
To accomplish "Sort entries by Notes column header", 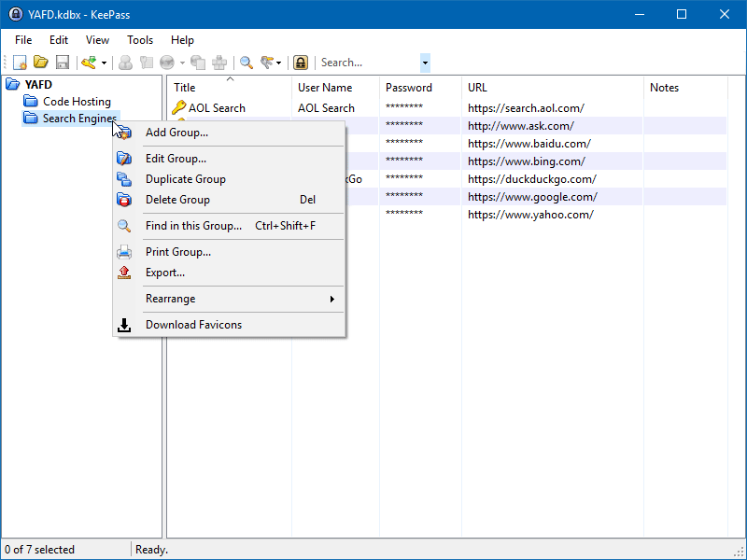I will (685, 87).
